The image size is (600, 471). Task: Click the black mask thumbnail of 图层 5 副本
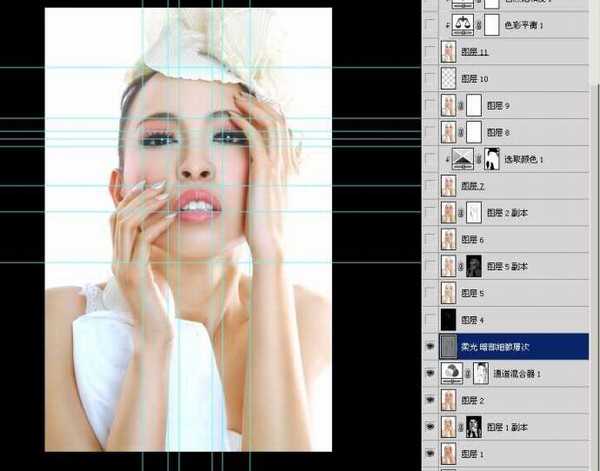click(474, 266)
